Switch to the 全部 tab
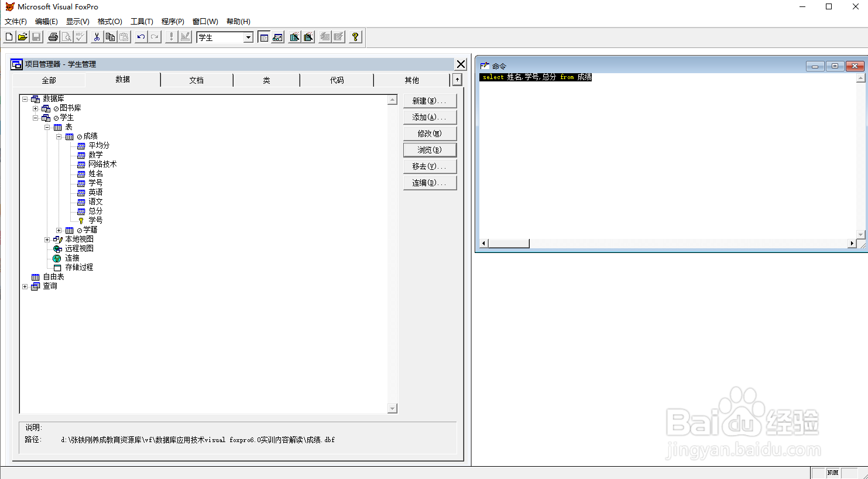Screen dimensions: 868x479 49,80
